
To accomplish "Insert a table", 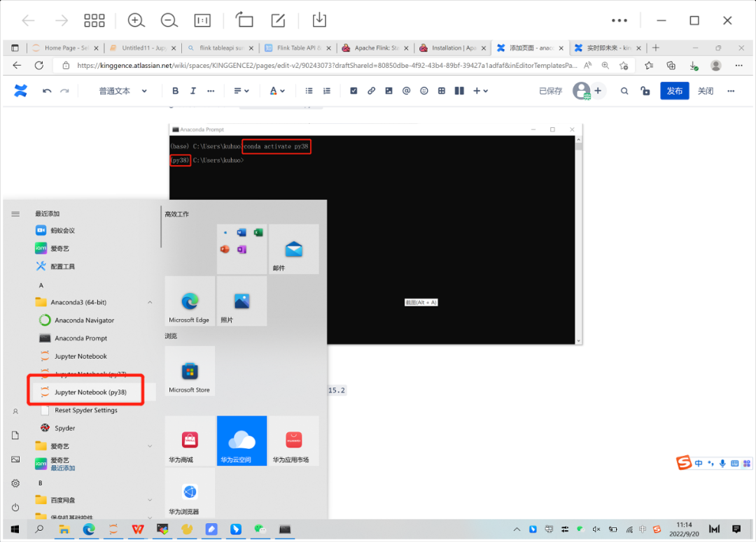I will coord(442,91).
